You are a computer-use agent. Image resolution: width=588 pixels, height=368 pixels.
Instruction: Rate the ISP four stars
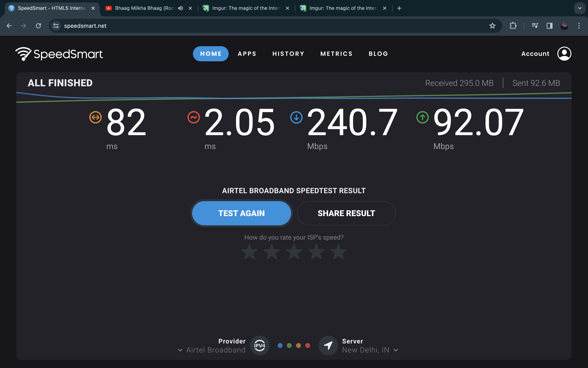[x=316, y=252]
